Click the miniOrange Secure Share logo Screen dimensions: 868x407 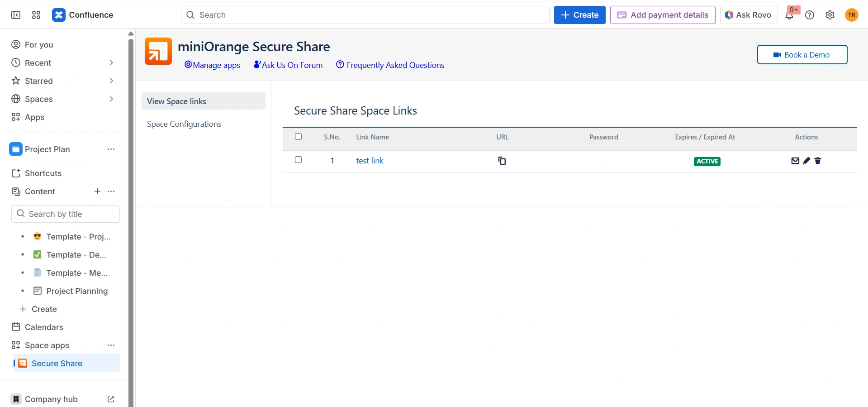point(158,51)
